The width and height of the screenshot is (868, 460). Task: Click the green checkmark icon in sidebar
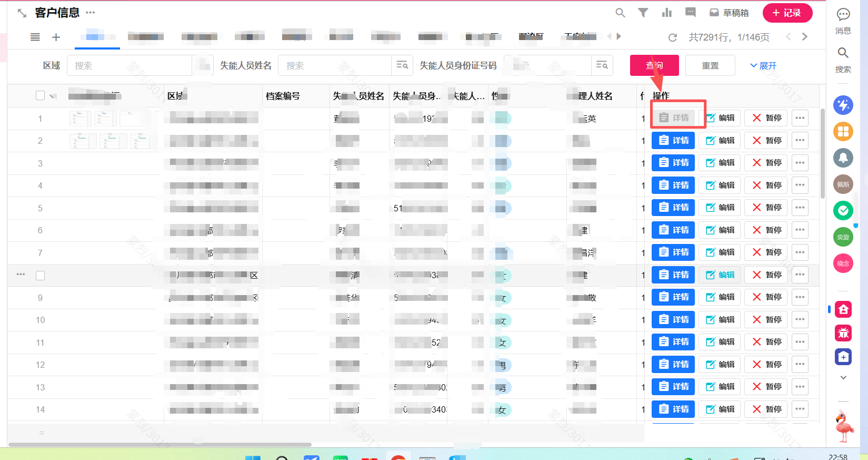pyautogui.click(x=843, y=211)
